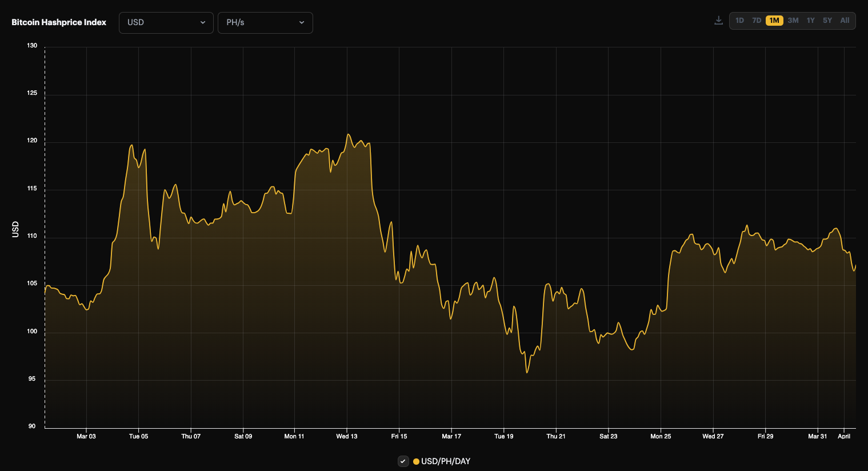This screenshot has width=868, height=471.
Task: Expand the currency selection menu
Action: pyautogui.click(x=166, y=22)
